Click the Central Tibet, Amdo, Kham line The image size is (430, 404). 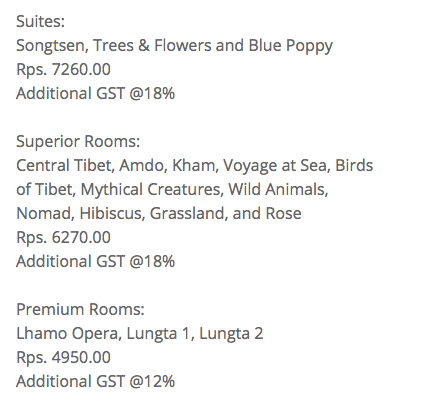coord(194,166)
